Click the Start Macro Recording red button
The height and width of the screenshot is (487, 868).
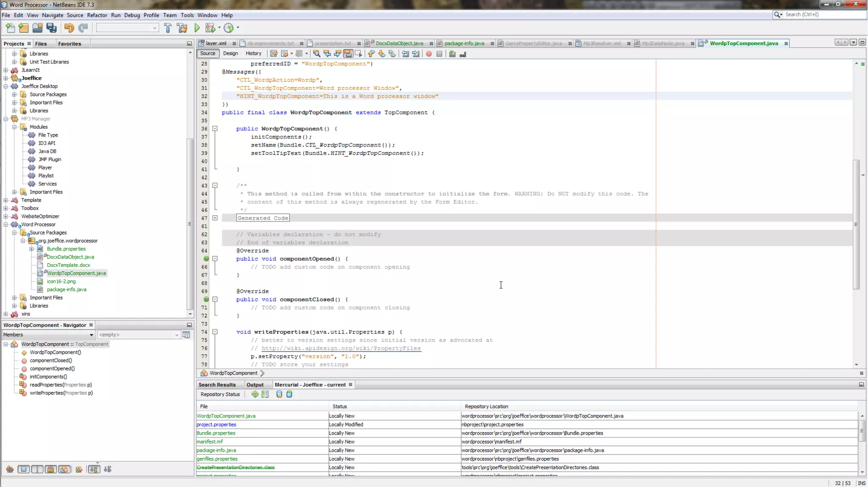(429, 54)
